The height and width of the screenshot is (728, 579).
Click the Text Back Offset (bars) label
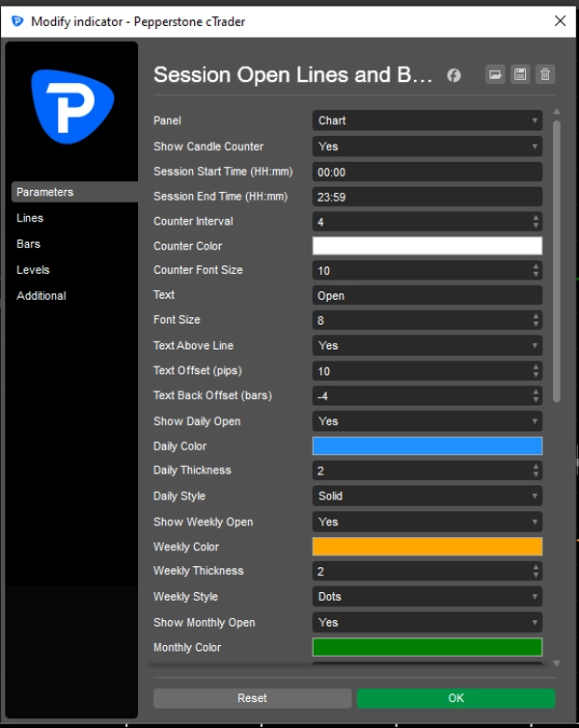coord(213,395)
